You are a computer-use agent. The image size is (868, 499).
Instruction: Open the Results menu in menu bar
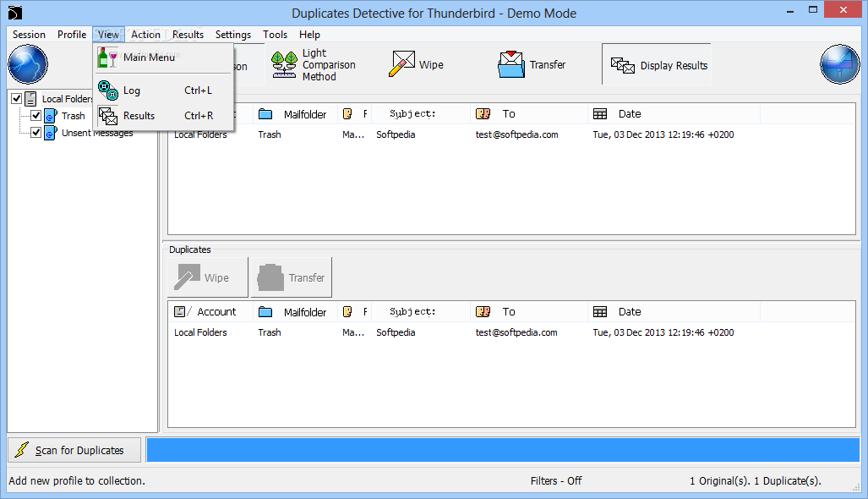pos(188,35)
